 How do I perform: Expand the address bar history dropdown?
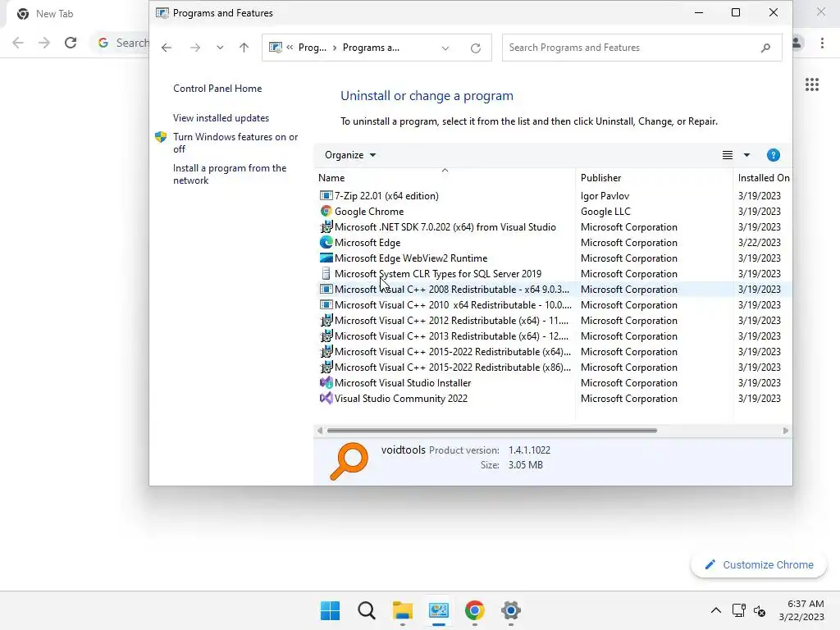[x=445, y=48]
